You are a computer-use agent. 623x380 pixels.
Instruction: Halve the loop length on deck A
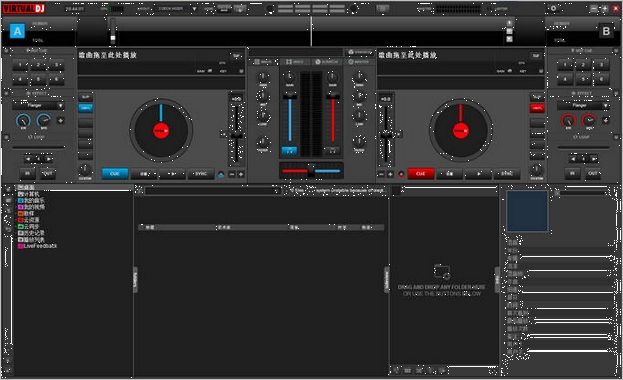(28, 159)
